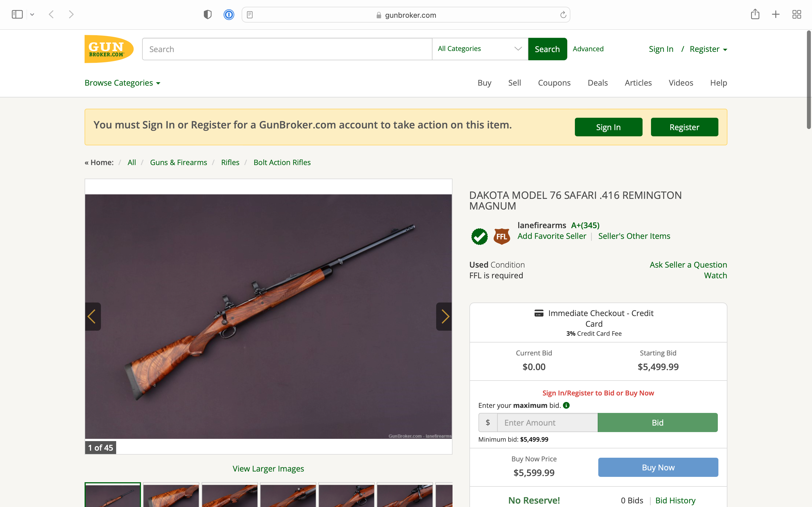Click the privacy shield icon in toolbar
The height and width of the screenshot is (507, 812).
tap(208, 14)
